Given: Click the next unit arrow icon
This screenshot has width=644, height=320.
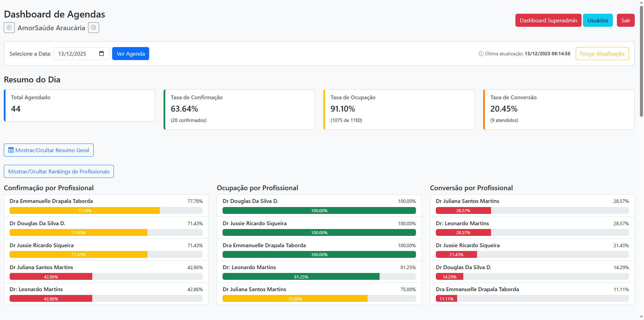Looking at the screenshot, I should [93, 27].
